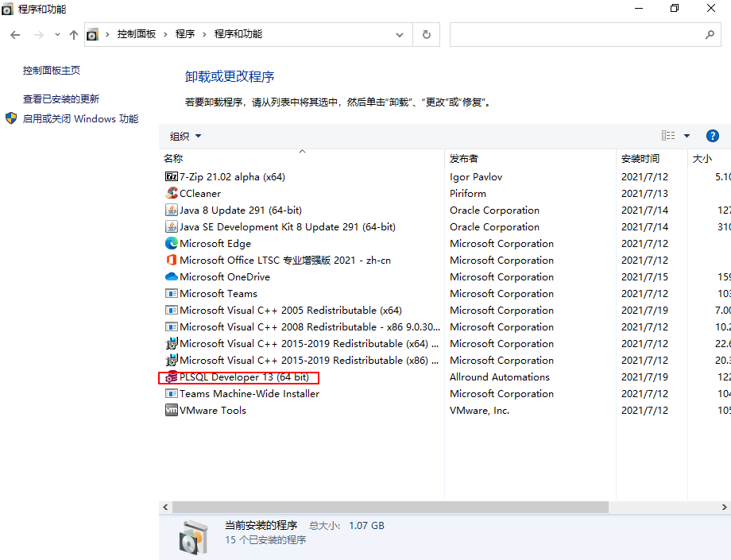Click the Visual C++ 2015-2019 (x64) icon

point(172,344)
